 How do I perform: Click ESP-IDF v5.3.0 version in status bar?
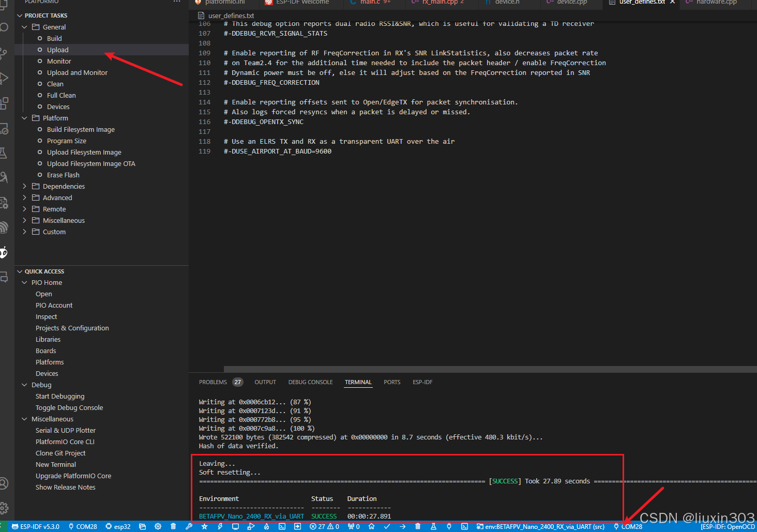pos(35,526)
